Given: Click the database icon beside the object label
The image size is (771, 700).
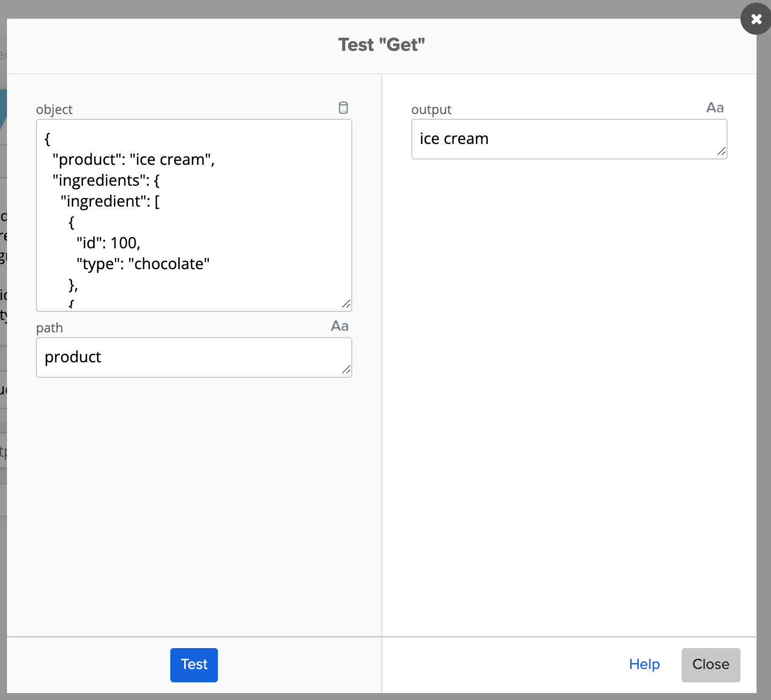Looking at the screenshot, I should (x=343, y=108).
